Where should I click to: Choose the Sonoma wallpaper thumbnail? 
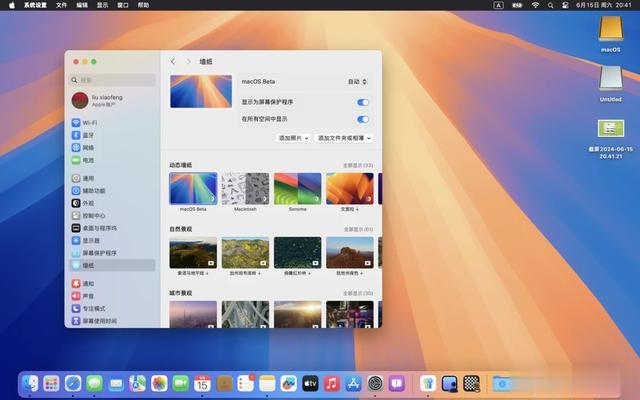click(x=298, y=188)
